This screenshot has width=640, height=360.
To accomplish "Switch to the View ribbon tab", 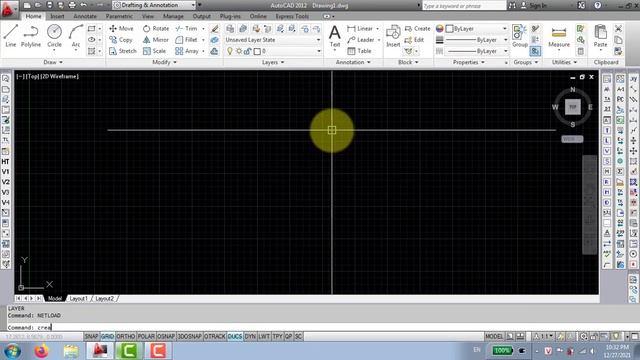I will pos(148,16).
